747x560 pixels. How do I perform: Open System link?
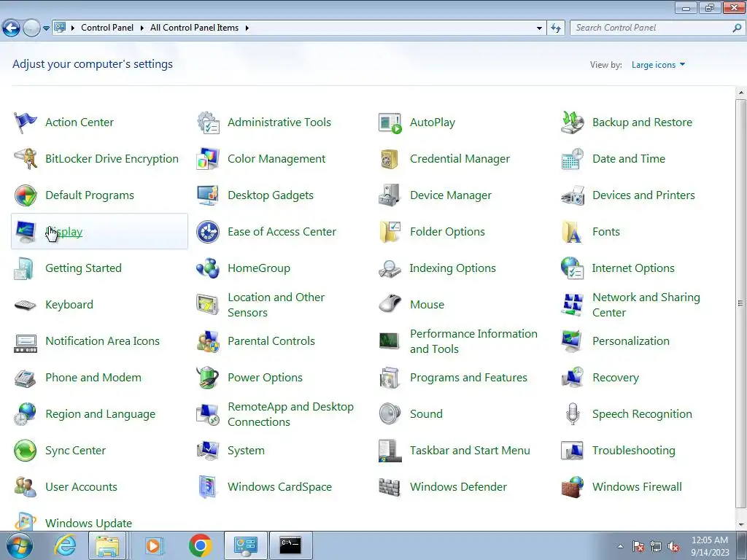(x=246, y=451)
